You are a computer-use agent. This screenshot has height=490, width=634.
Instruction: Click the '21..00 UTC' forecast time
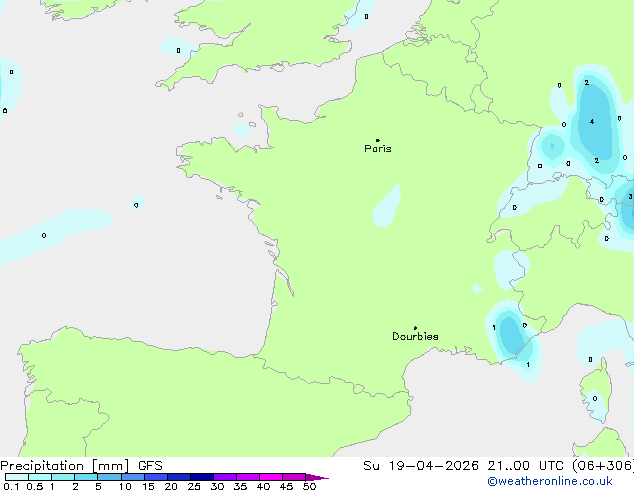[526, 466]
